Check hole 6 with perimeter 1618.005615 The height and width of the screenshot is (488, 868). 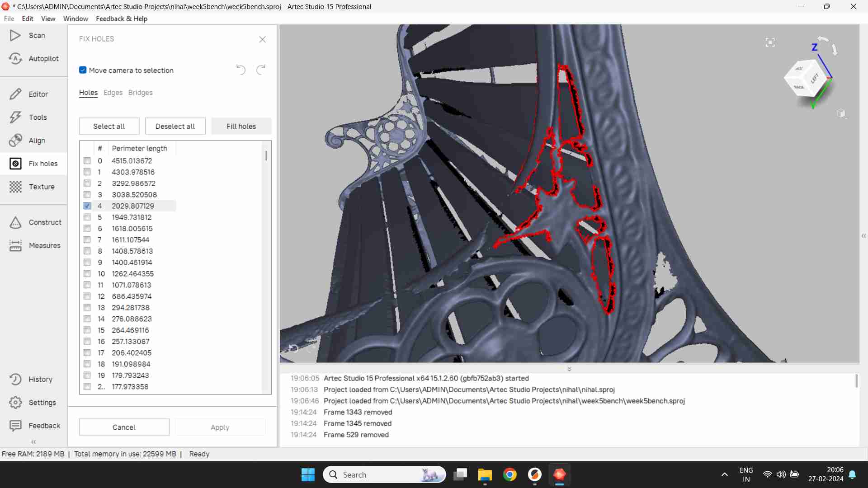click(x=87, y=228)
